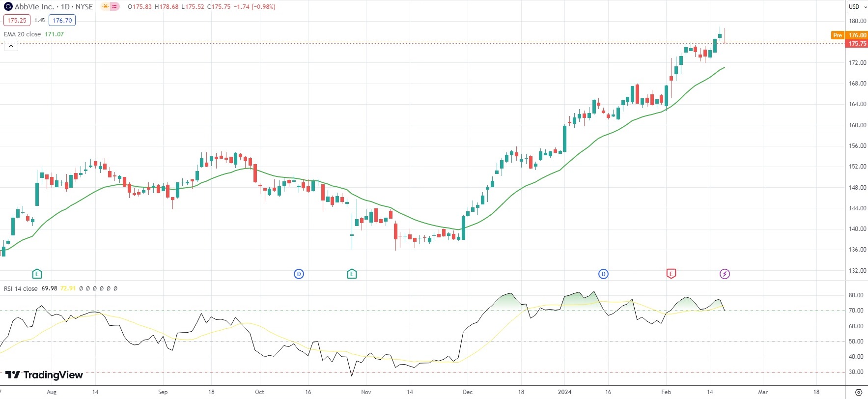868x399 pixels.
Task: Click the 176.70 buy price button
Action: point(62,20)
